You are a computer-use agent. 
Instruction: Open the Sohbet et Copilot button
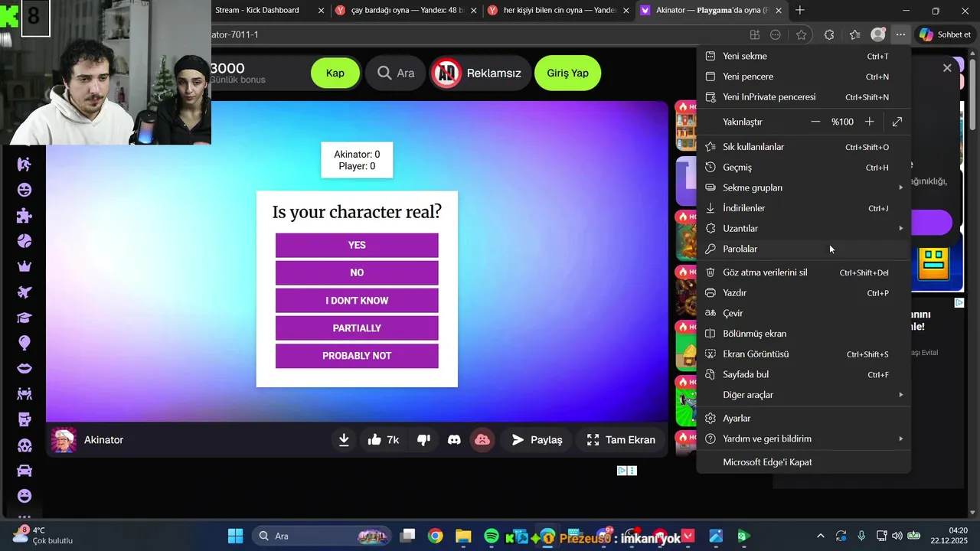[946, 34]
